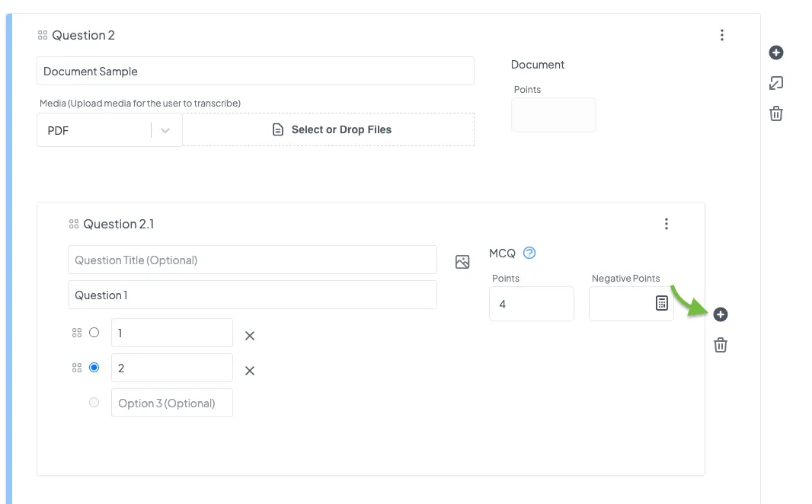Click the Document type label
The height and width of the screenshot is (504, 812).
[538, 65]
